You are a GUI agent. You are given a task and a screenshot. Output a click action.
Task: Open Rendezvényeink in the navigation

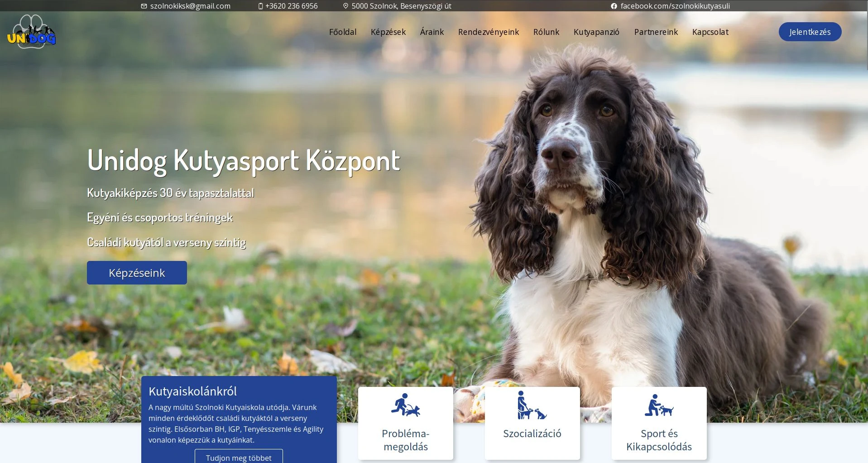488,32
